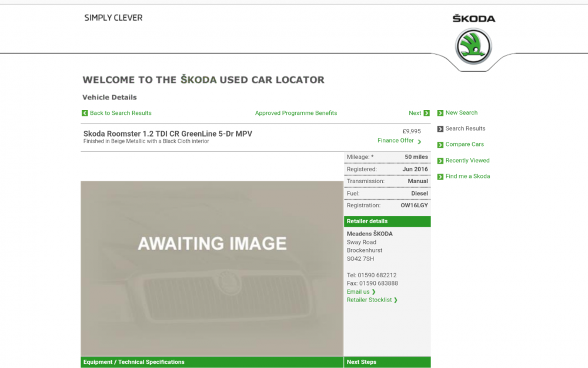This screenshot has height=368, width=588.
Task: Click the Skoda winged arrow logo
Action: 473,46
